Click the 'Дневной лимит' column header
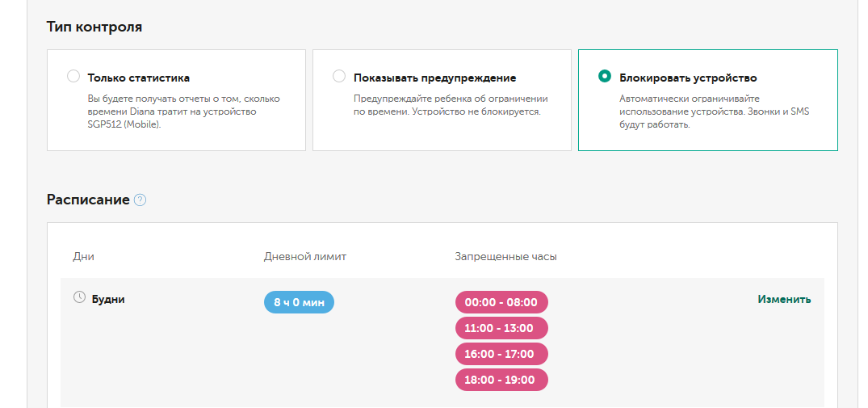868x408 pixels. [305, 257]
